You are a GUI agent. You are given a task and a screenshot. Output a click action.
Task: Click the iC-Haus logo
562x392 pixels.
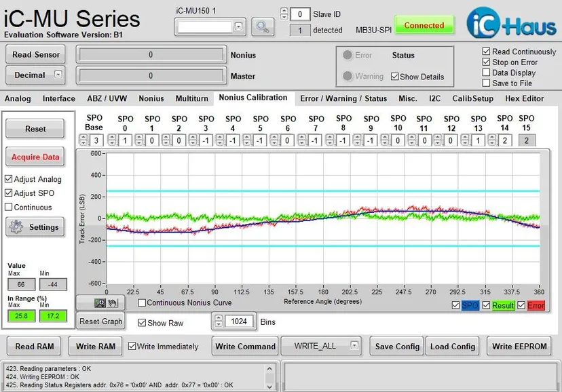coord(512,23)
